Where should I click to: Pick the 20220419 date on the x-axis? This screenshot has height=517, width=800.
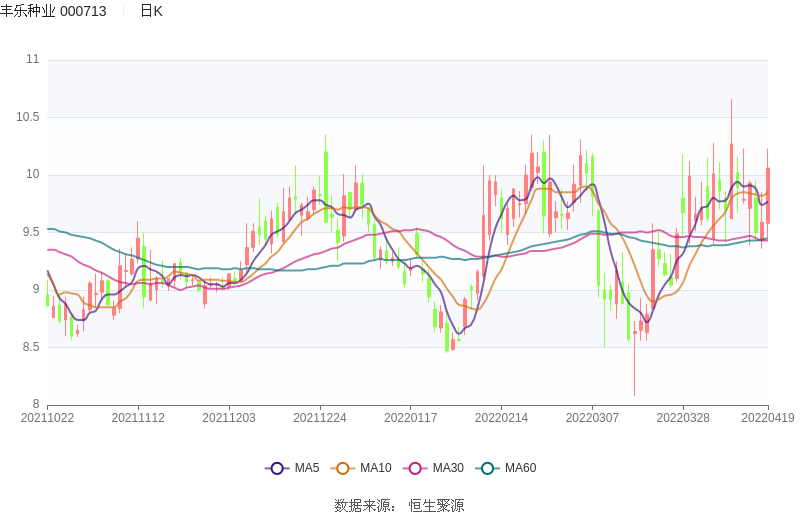(x=767, y=418)
